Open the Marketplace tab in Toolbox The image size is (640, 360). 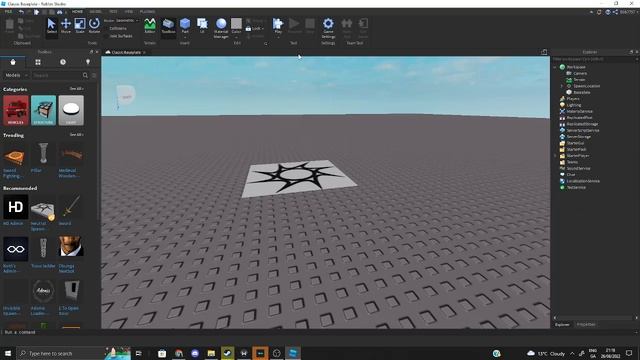point(13,62)
